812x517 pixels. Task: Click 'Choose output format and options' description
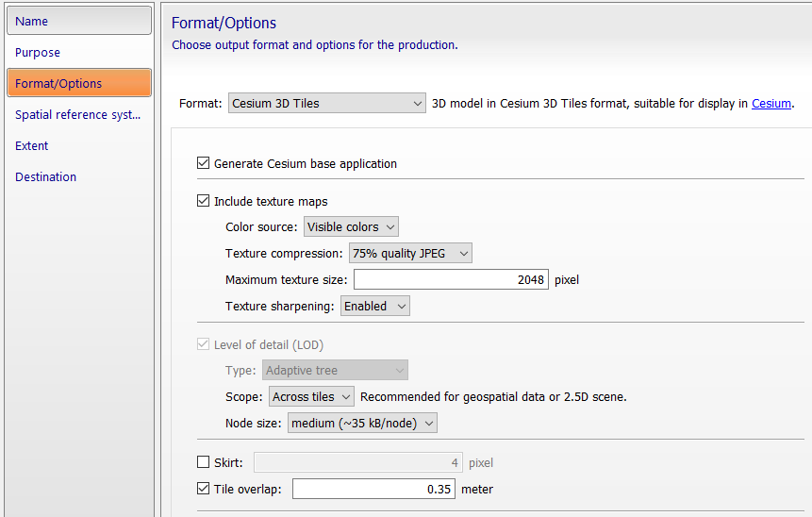coord(315,45)
